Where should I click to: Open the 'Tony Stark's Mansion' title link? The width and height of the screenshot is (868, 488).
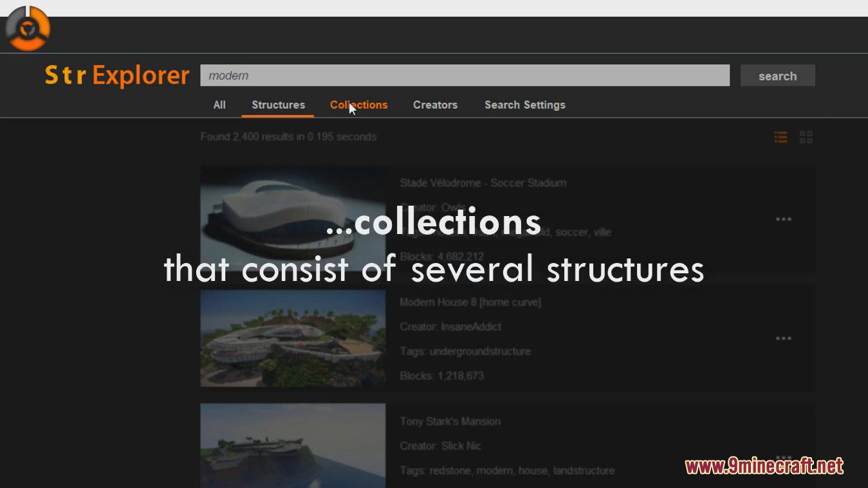click(450, 422)
